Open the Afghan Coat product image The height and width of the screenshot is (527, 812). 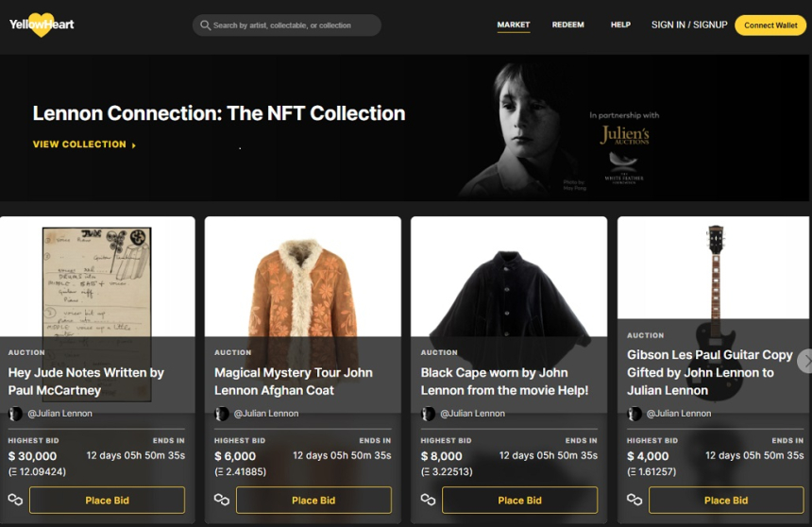click(303, 283)
